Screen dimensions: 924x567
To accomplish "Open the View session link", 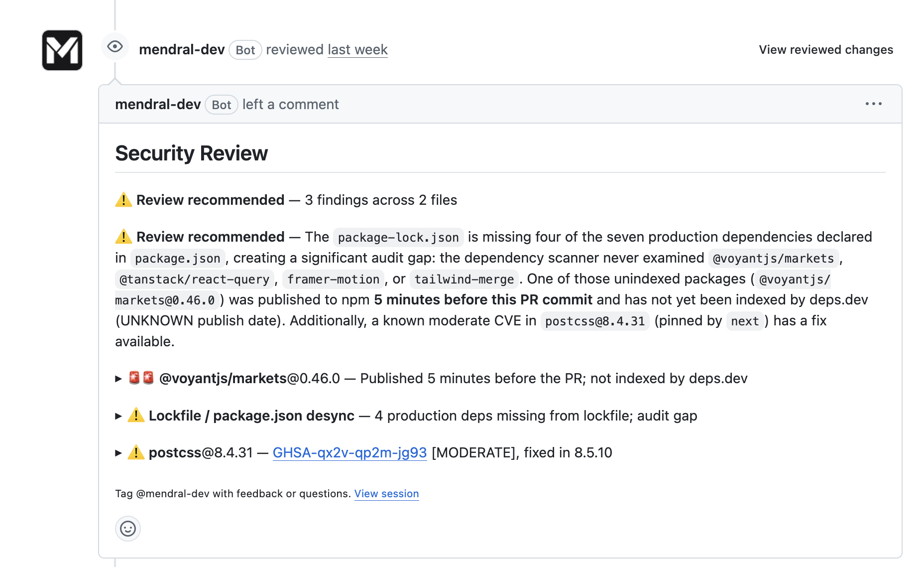I will pyautogui.click(x=386, y=494).
